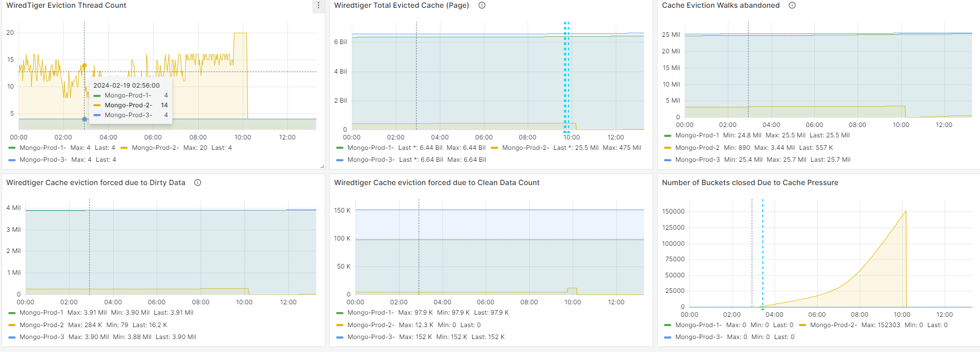
Task: Open Cache Eviction Walks abandoned panel title menu
Action: (x=720, y=6)
